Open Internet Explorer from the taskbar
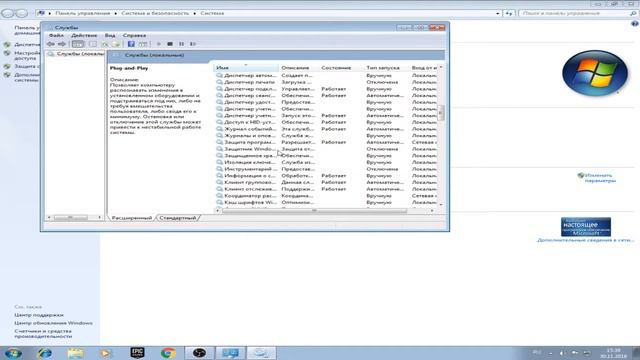640x360 pixels. (44, 353)
